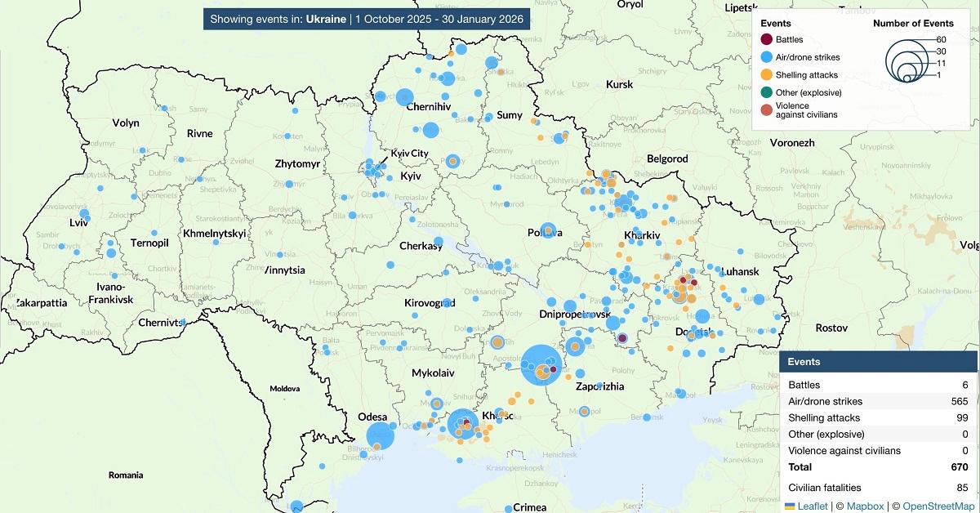Click the large blue strike circle at Odesa
980x513 pixels.
(x=380, y=436)
